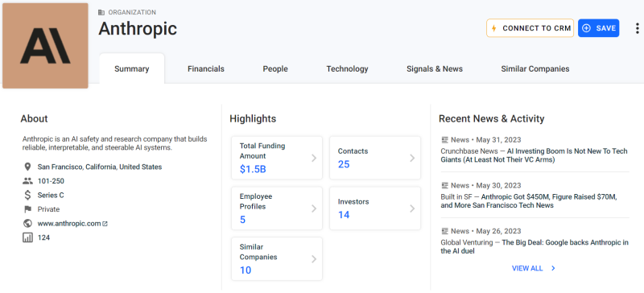Open the Signals & News tab
The height and width of the screenshot is (293, 644).
pos(435,69)
